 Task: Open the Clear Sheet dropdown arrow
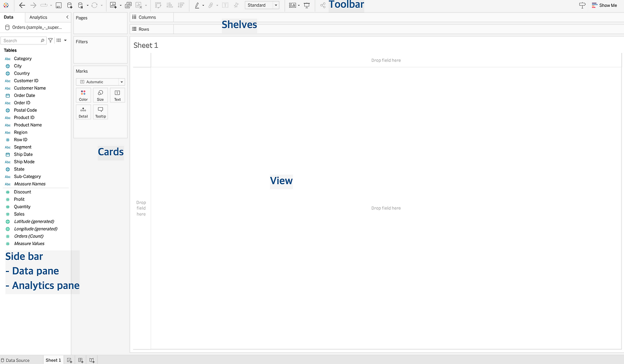click(146, 5)
